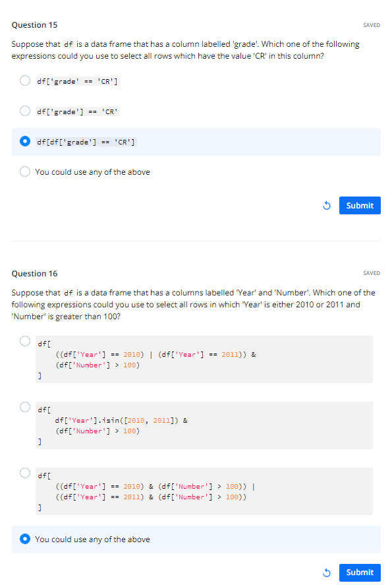392x585 pixels.
Task: Select third Question 16 option repeating Number > 100
Action: coord(25,473)
